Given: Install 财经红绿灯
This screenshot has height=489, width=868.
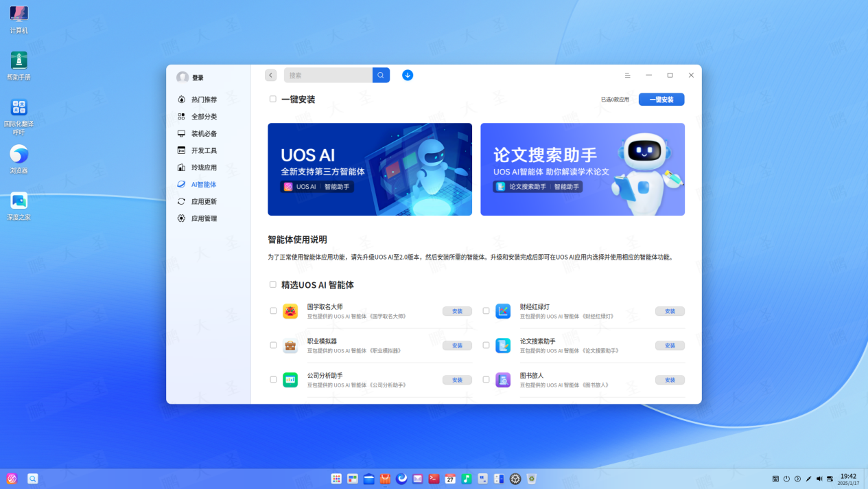Looking at the screenshot, I should [x=670, y=311].
